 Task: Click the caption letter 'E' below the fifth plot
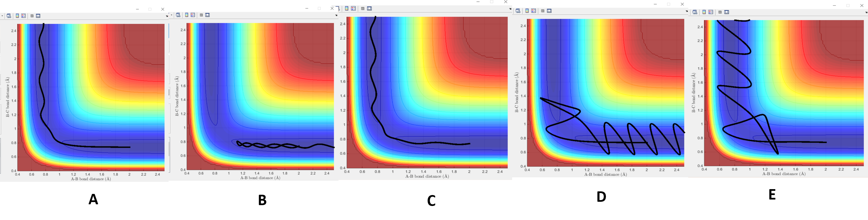(x=772, y=195)
